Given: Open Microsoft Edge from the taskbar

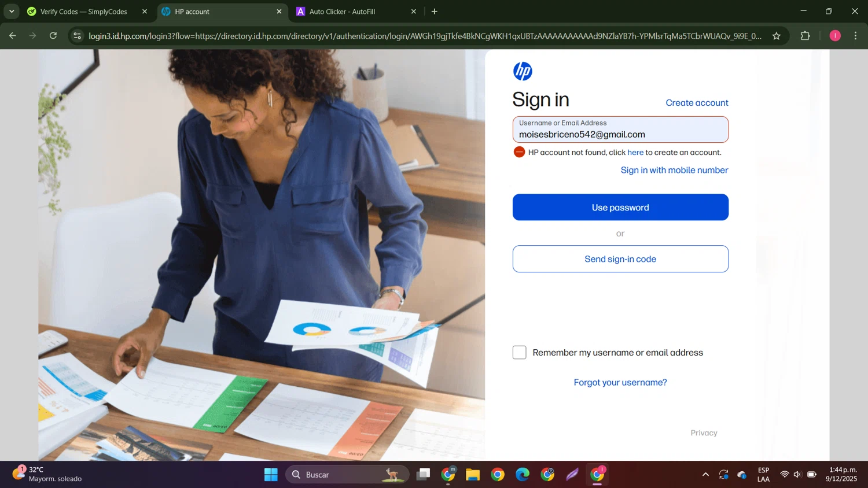Looking at the screenshot, I should coord(523,475).
